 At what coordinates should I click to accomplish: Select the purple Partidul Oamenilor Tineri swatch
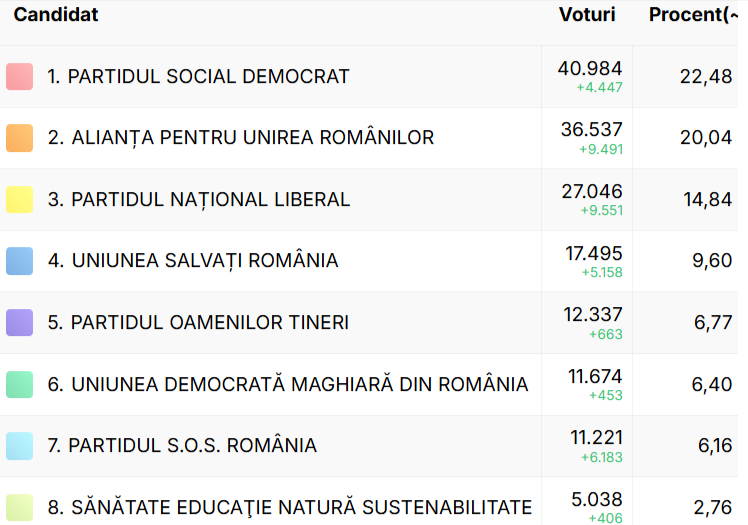click(20, 323)
